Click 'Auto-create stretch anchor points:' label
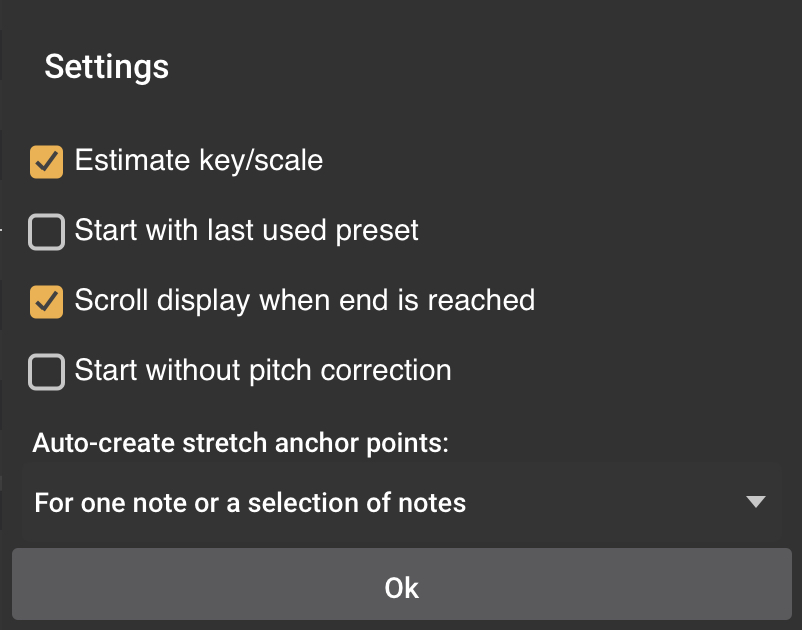The width and height of the screenshot is (802, 630). click(241, 443)
